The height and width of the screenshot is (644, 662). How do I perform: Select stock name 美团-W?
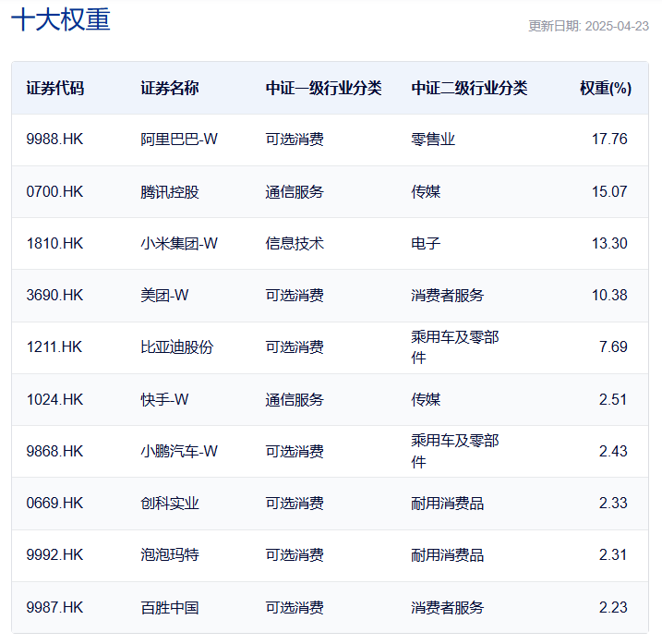pyautogui.click(x=164, y=295)
